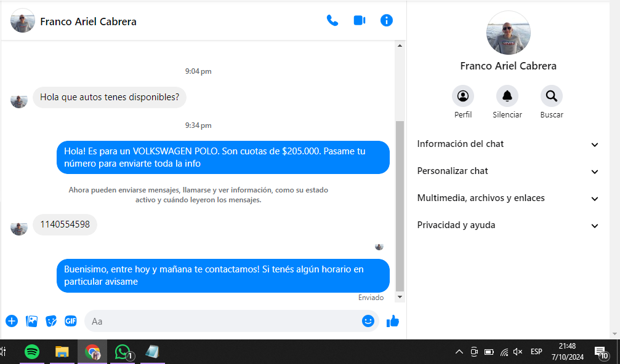The height and width of the screenshot is (364, 620).
Task: Send a thumbs-up like
Action: (392, 321)
